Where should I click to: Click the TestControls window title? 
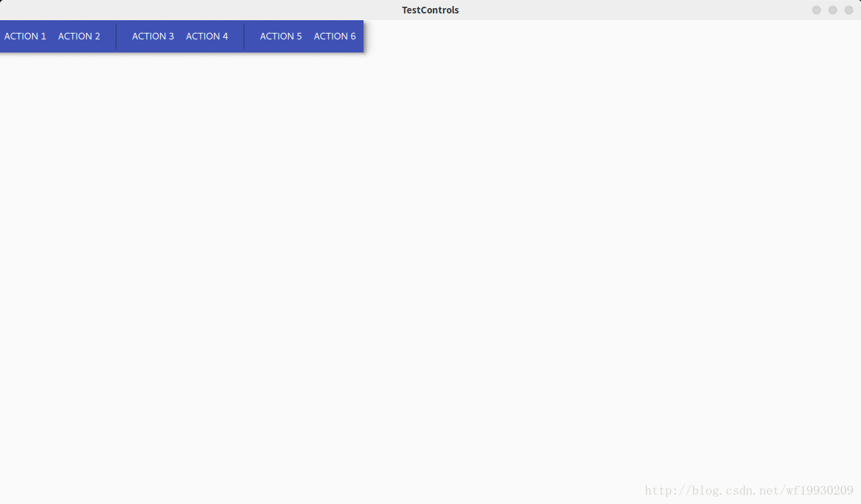[x=431, y=10]
